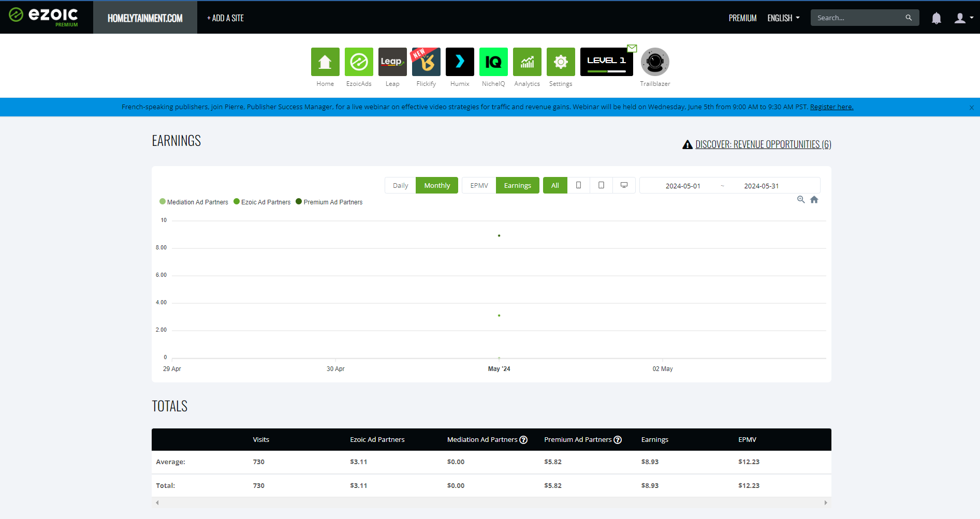Click the chart zoom magnifier icon
The width and height of the screenshot is (980, 519).
(x=801, y=200)
